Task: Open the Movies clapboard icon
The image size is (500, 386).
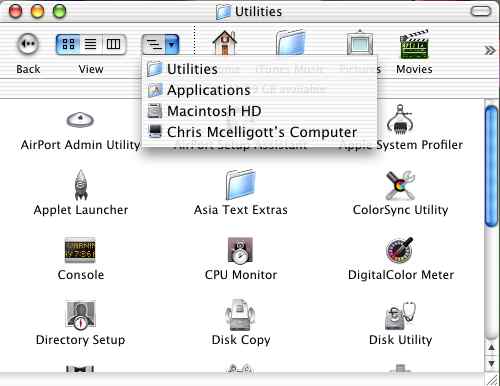Action: [x=414, y=44]
